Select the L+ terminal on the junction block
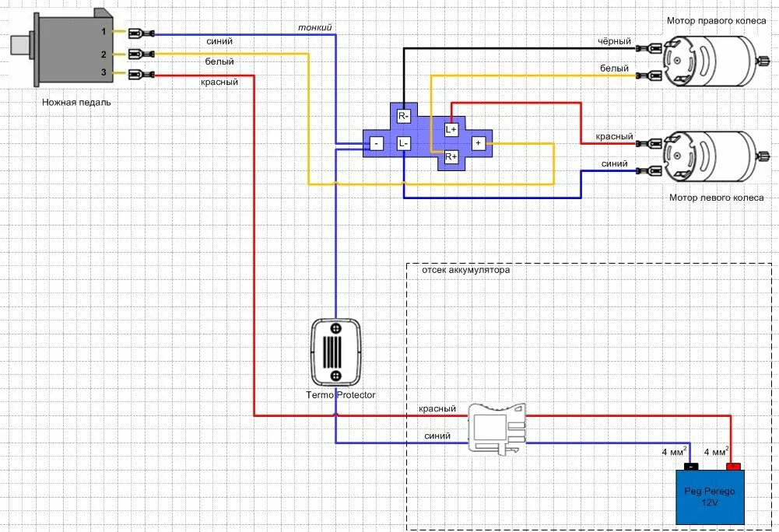The width and height of the screenshot is (779, 532). 451,130
